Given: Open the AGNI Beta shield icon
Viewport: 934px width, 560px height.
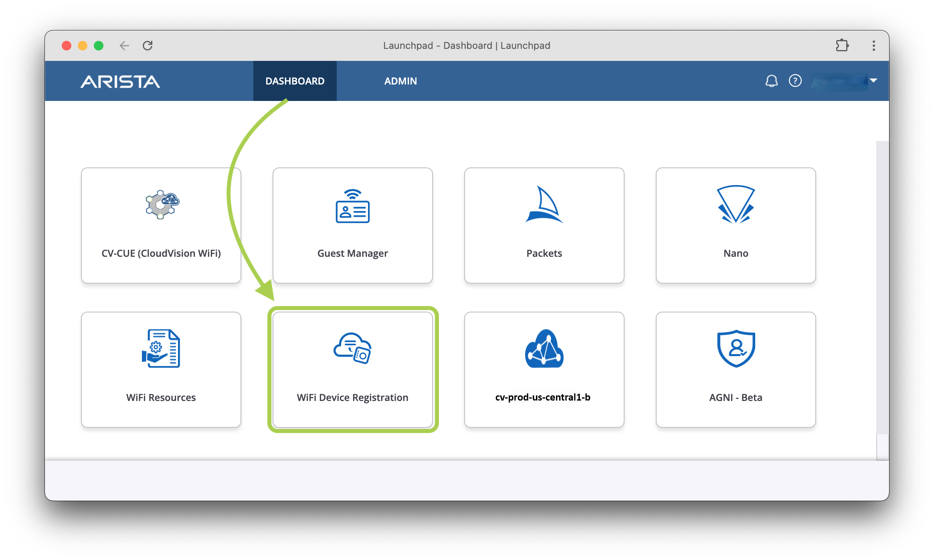Looking at the screenshot, I should pos(736,348).
